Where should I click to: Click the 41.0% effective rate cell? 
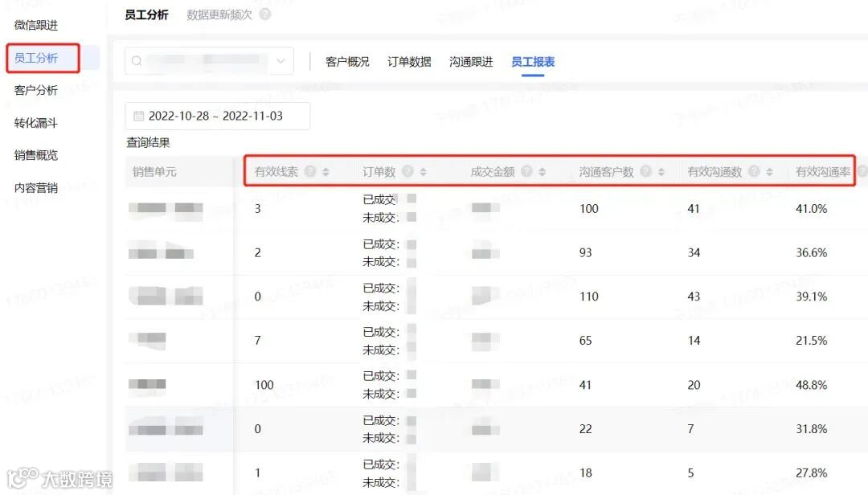pyautogui.click(x=811, y=209)
